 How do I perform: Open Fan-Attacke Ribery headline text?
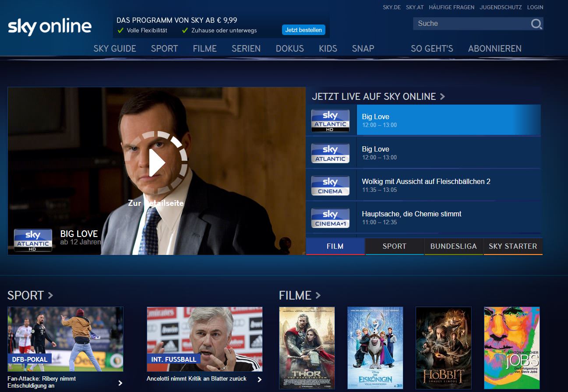[x=42, y=382]
